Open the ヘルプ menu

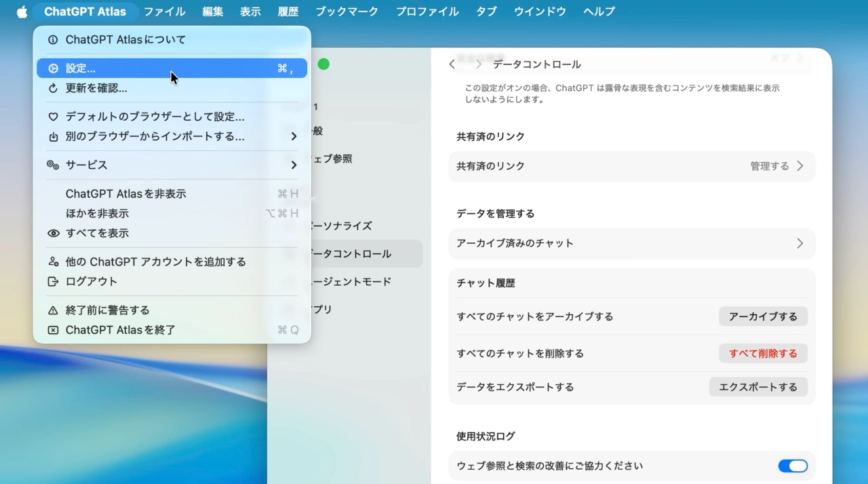tap(599, 12)
